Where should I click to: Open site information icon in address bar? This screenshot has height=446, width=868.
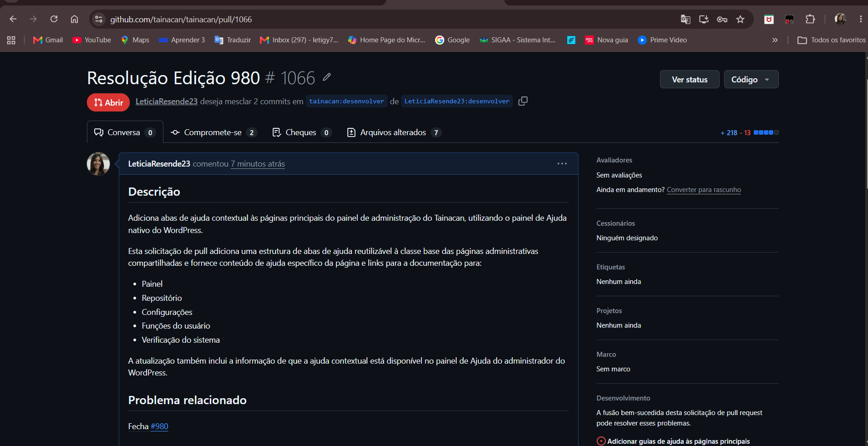[98, 19]
